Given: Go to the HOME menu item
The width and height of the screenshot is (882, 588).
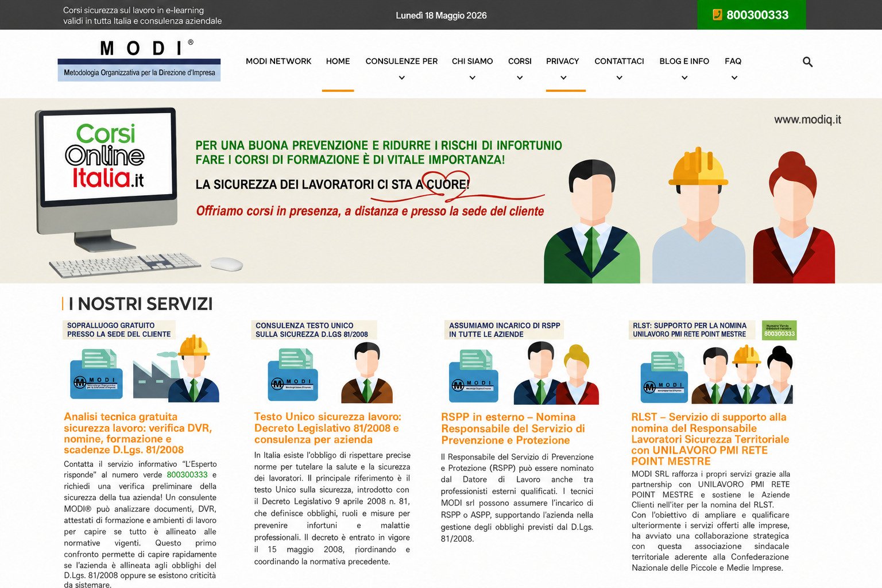Looking at the screenshot, I should (338, 61).
